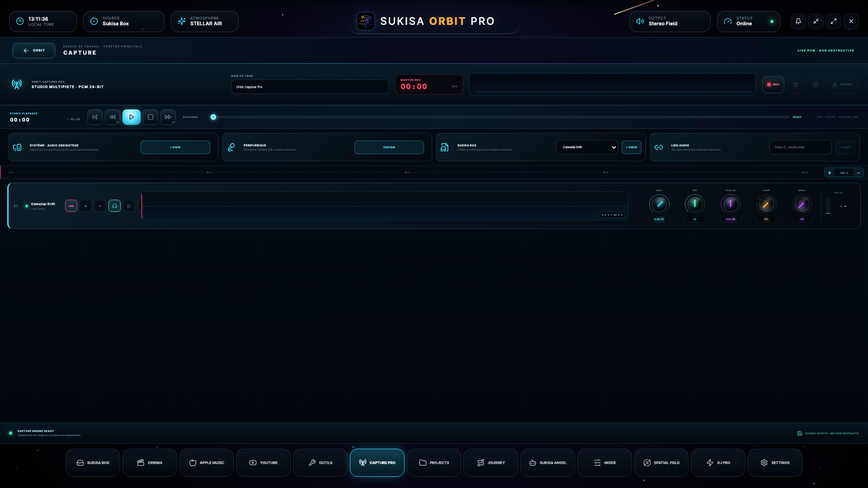Open Sukisa Box from the bottom dock

[93, 463]
